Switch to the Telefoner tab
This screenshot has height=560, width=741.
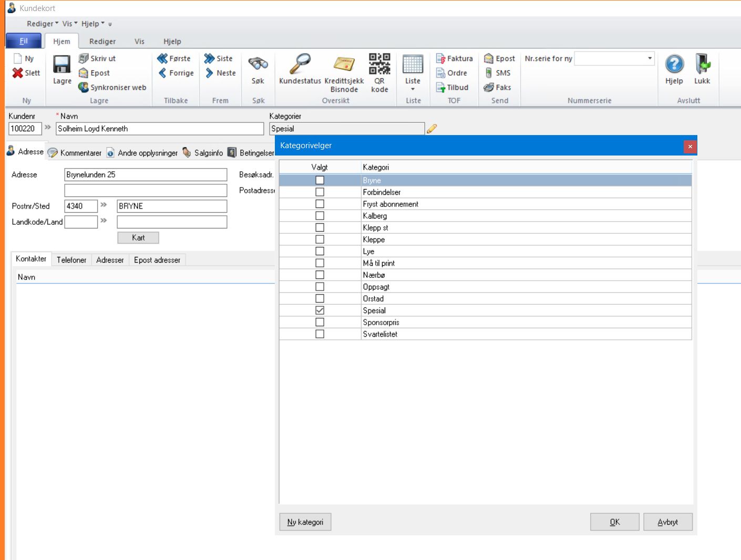click(x=71, y=260)
